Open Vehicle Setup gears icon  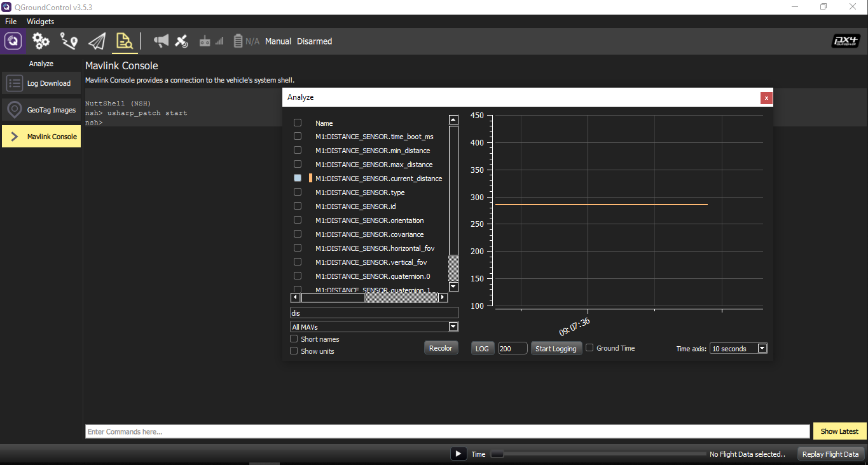coord(41,41)
